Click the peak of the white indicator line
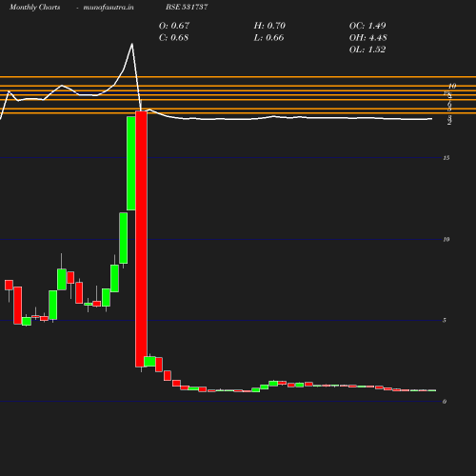Image resolution: width=476 pixels, height=476 pixels. [x=131, y=44]
